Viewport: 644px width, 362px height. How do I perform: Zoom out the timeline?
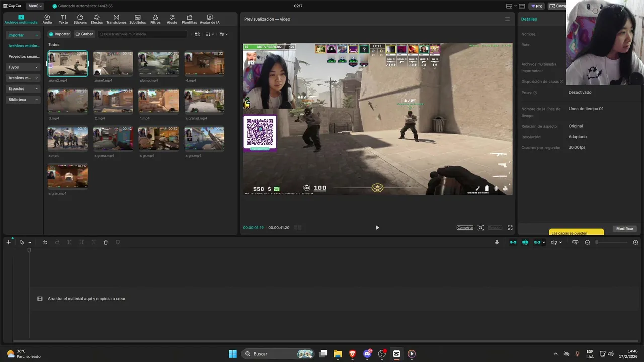click(x=587, y=242)
